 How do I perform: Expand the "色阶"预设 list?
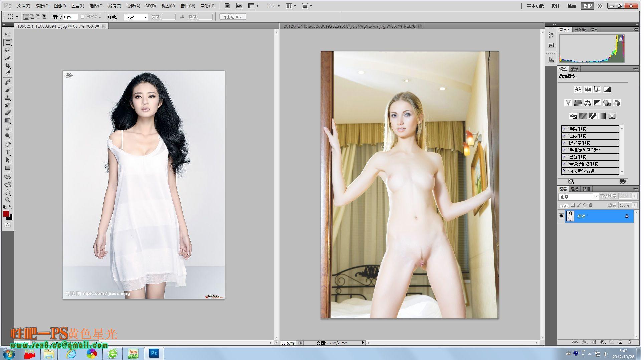coord(564,129)
